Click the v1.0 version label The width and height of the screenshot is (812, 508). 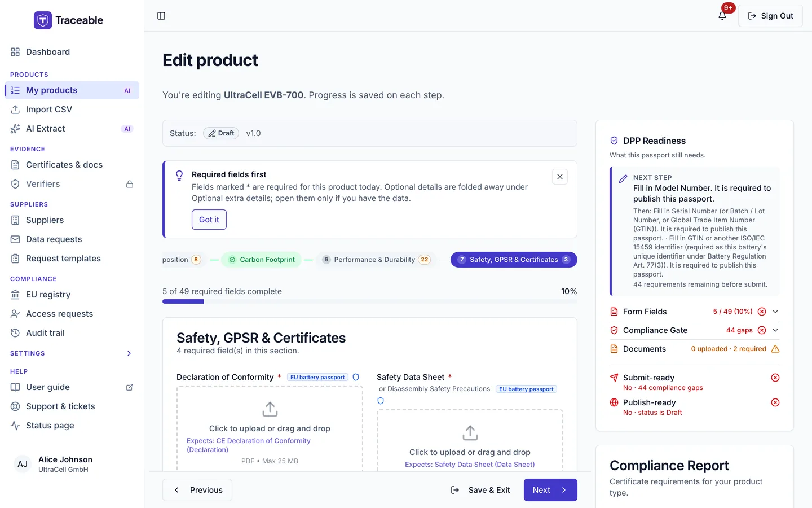coord(253,133)
